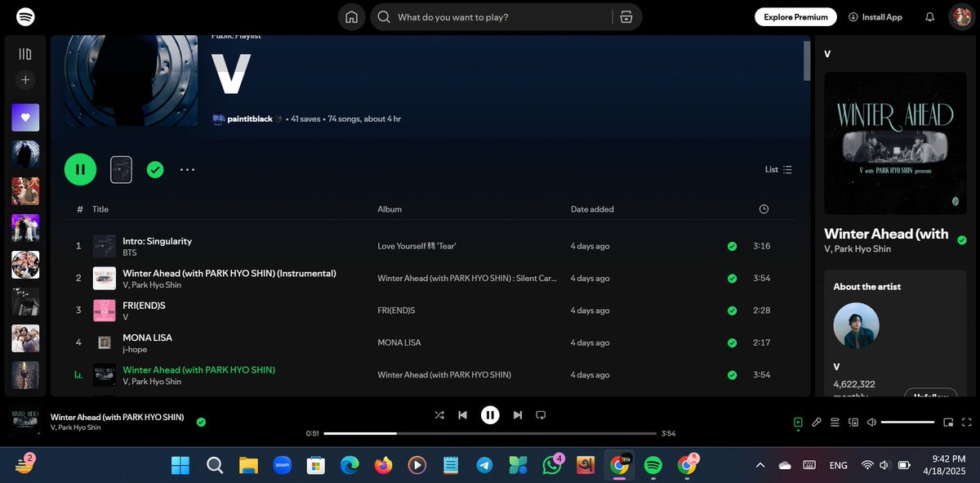Open user profile avatar menu
This screenshot has width=980, height=483.
click(x=960, y=17)
